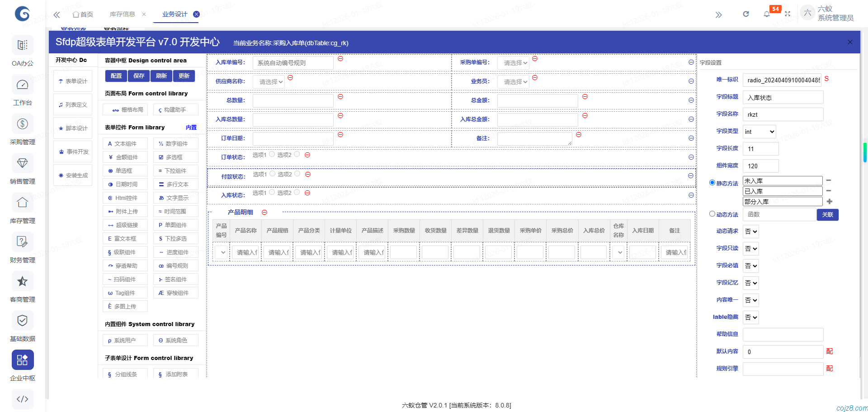This screenshot has height=412, width=868.
Task: Switch to the 库存信息 tab
Action: coord(123,14)
